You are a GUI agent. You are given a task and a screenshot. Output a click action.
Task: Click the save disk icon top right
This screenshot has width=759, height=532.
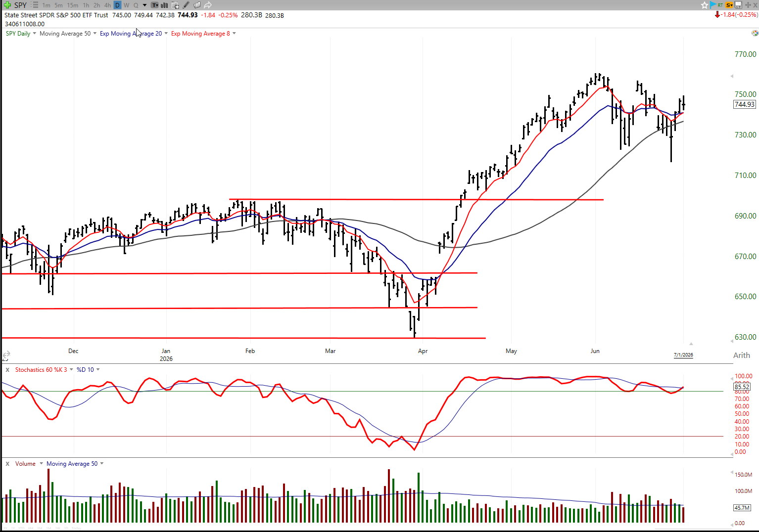click(x=738, y=5)
